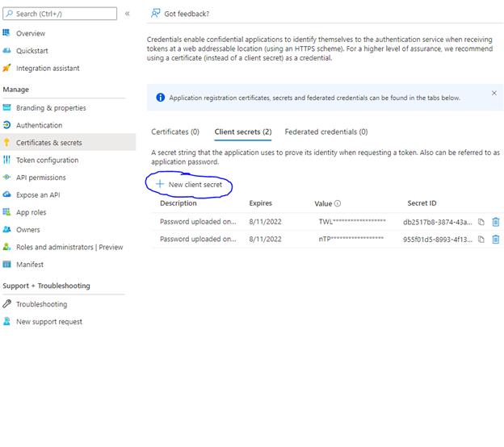The image size is (504, 447).
Task: Go to Token configuration page
Action: [47, 161]
